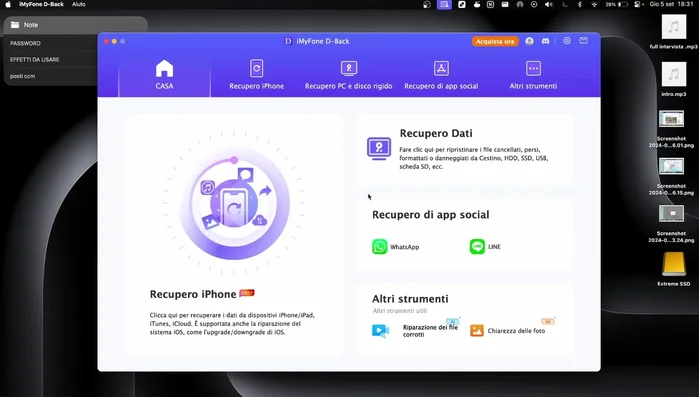Switch to the Recupero iPhone tab

[x=256, y=75]
